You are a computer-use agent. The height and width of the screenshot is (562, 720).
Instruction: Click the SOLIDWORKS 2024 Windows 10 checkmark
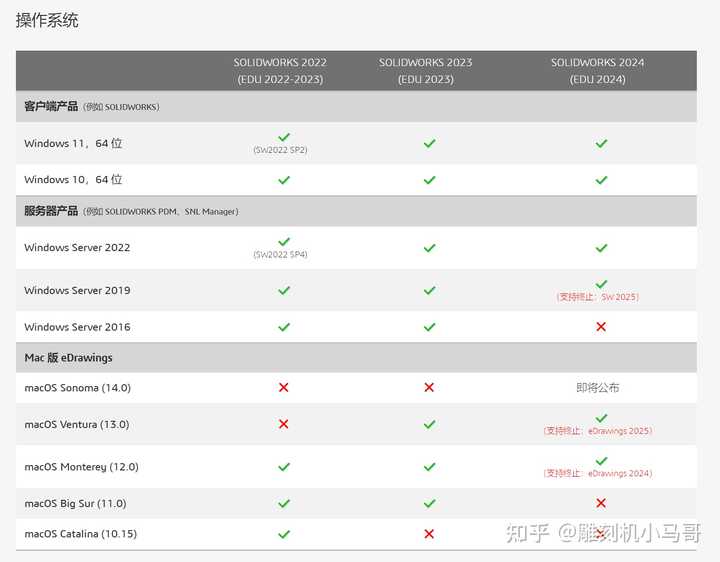601,180
